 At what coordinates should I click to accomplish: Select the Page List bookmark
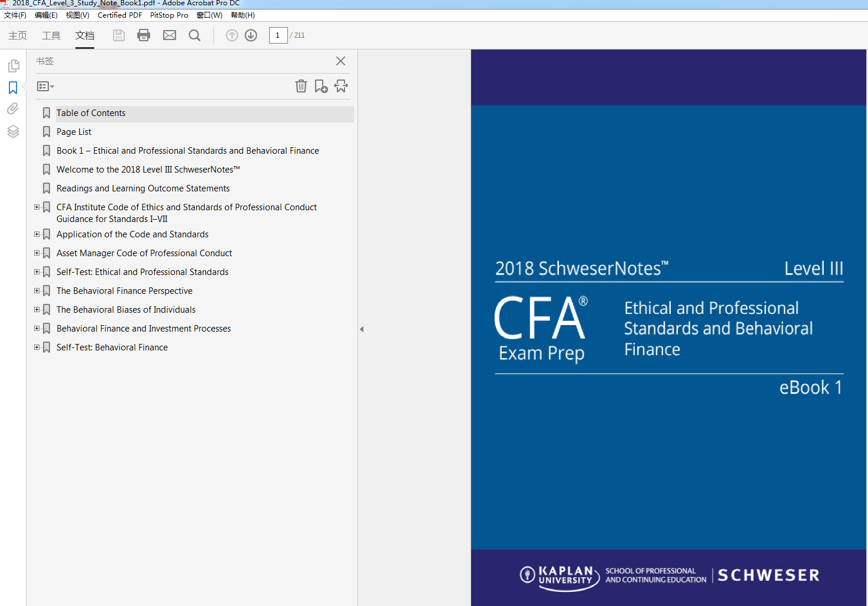pyautogui.click(x=74, y=132)
